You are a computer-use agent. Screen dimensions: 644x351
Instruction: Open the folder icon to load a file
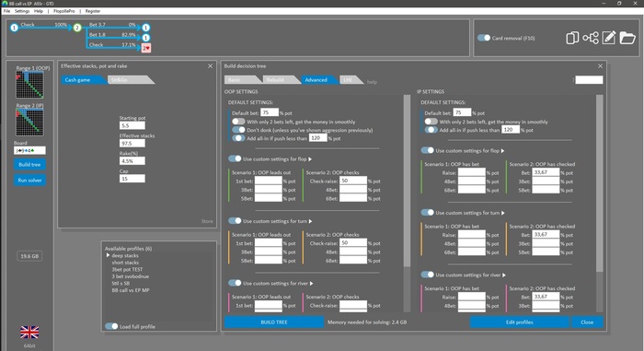click(x=627, y=38)
